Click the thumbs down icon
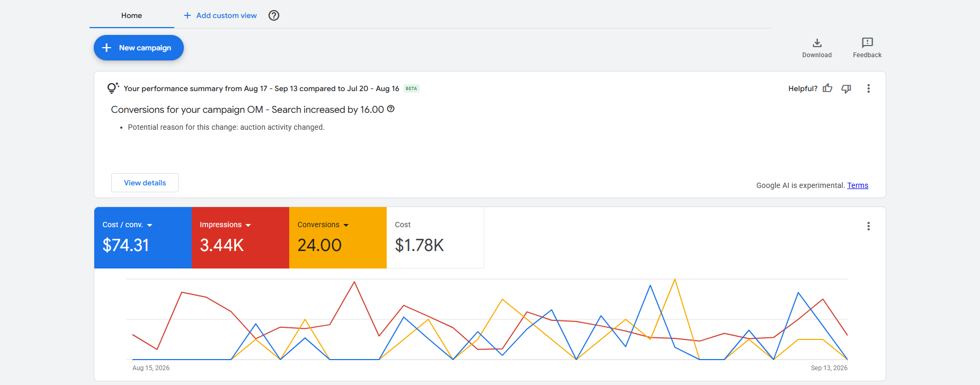The image size is (980, 385). [847, 88]
